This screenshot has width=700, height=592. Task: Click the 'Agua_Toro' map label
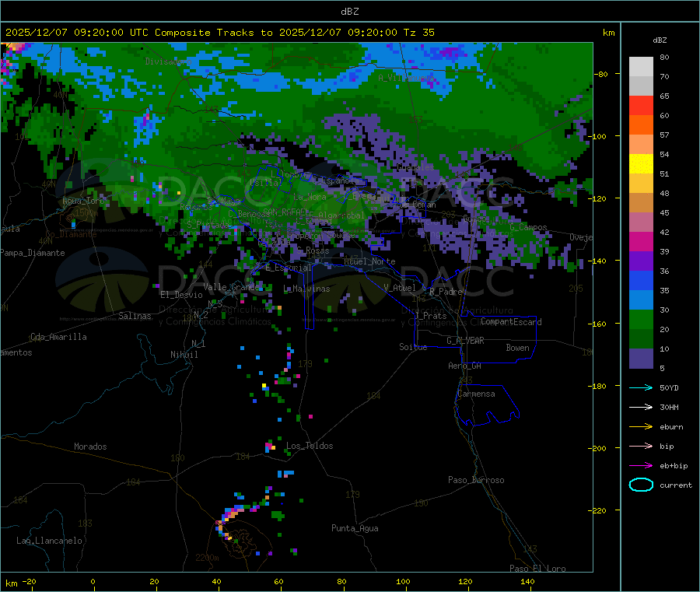pyautogui.click(x=83, y=201)
